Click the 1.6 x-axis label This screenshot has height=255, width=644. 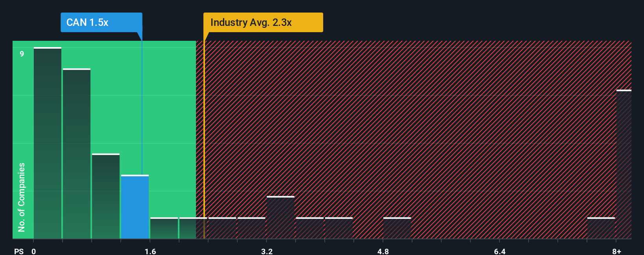tap(150, 251)
